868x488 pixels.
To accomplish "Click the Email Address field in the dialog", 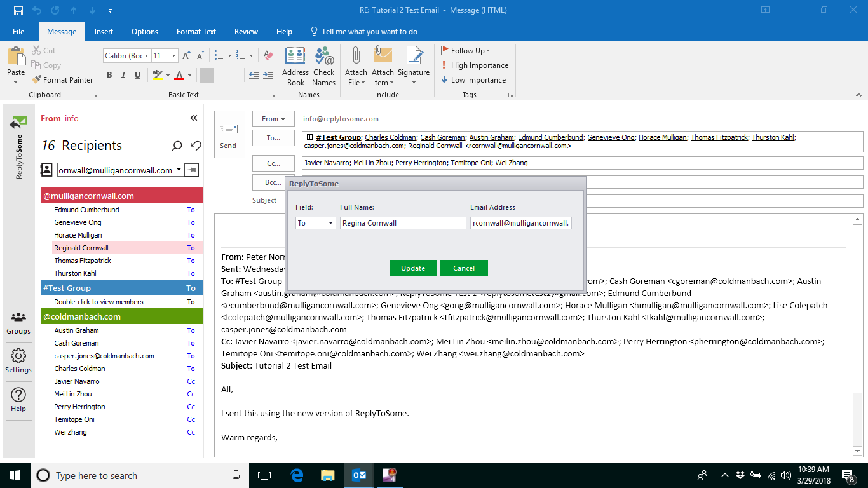I will (x=521, y=223).
